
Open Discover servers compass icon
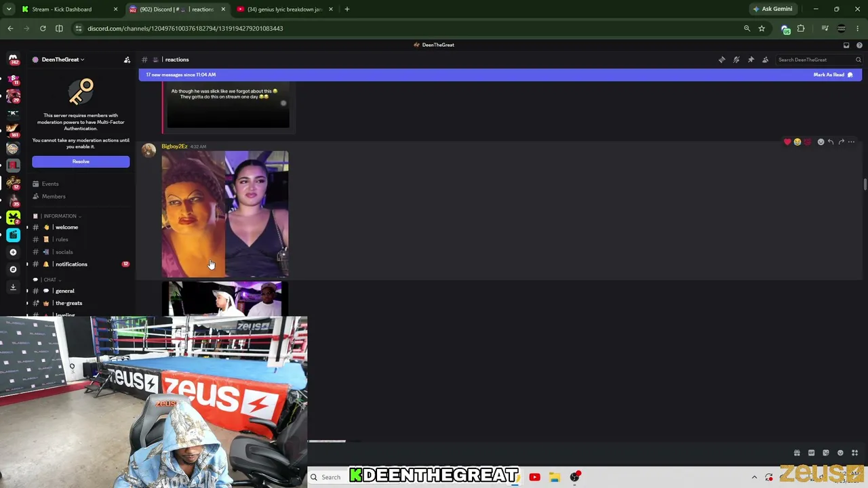point(13,269)
